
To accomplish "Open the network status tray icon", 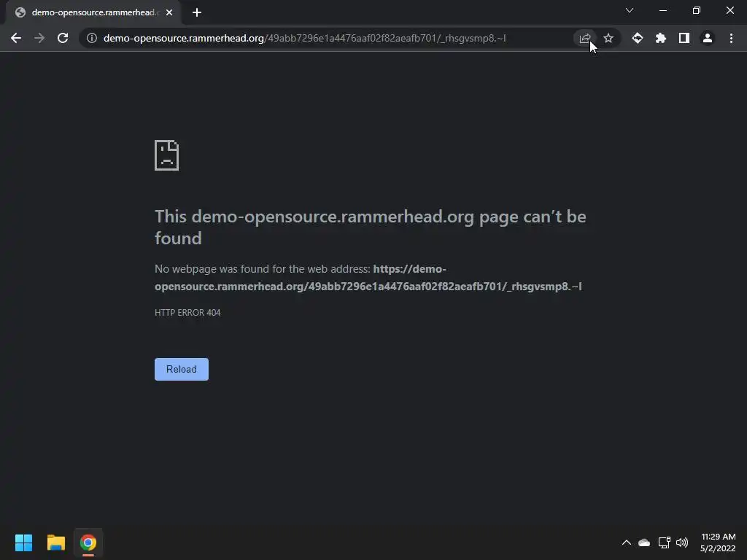I will pos(664,542).
